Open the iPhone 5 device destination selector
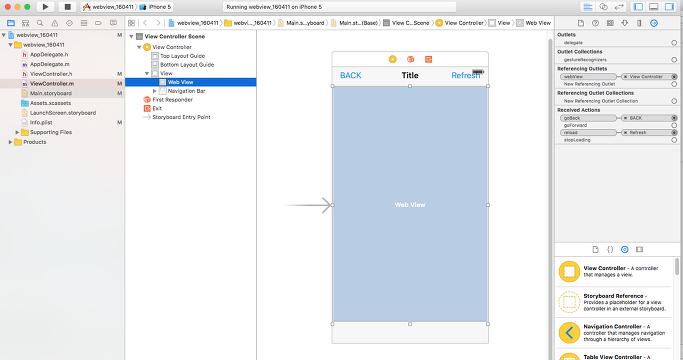 point(156,7)
